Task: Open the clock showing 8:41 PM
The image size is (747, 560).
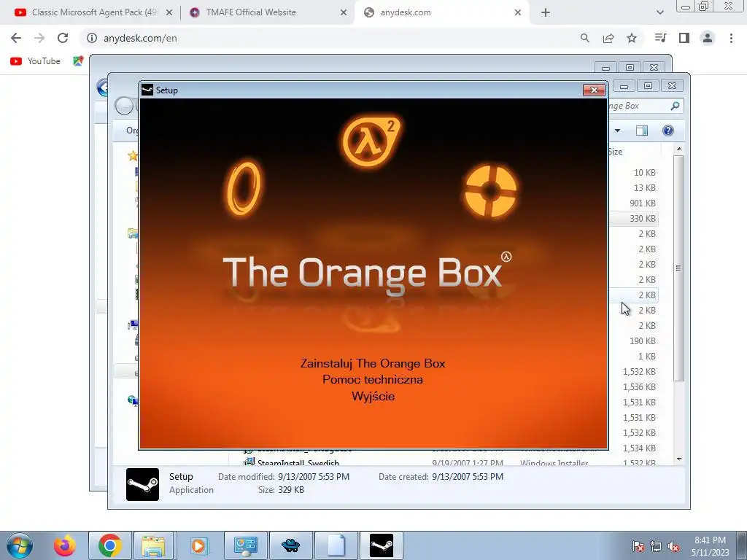Action: click(710, 546)
